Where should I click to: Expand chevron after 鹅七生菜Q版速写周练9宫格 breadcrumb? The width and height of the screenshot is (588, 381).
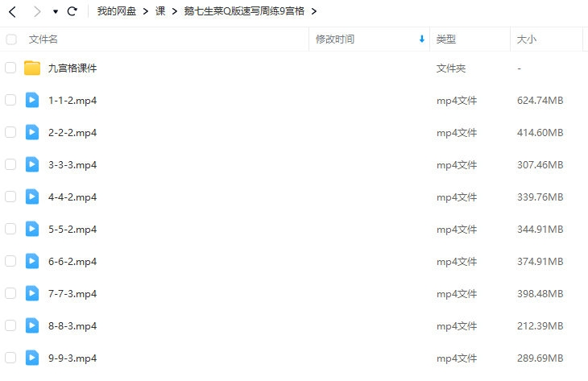(314, 11)
